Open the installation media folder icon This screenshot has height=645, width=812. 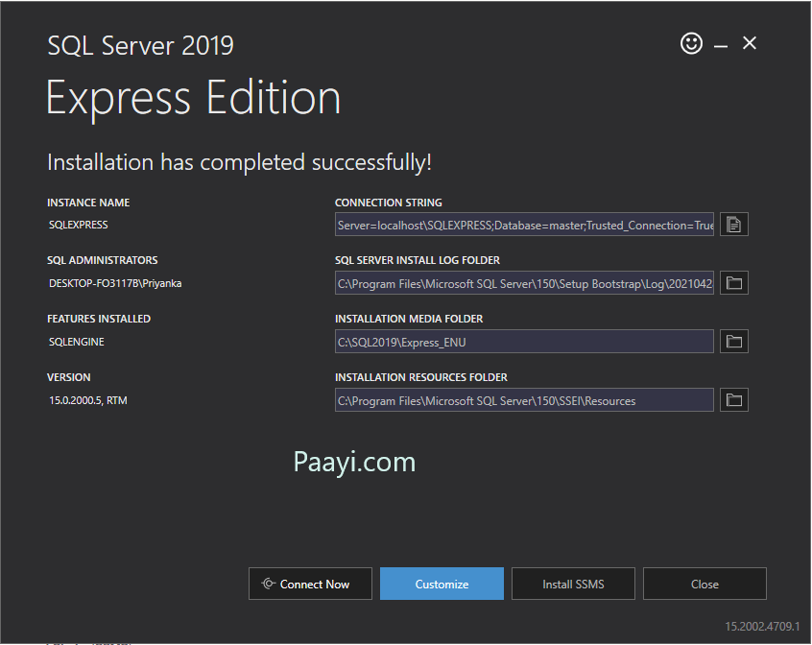tap(734, 342)
